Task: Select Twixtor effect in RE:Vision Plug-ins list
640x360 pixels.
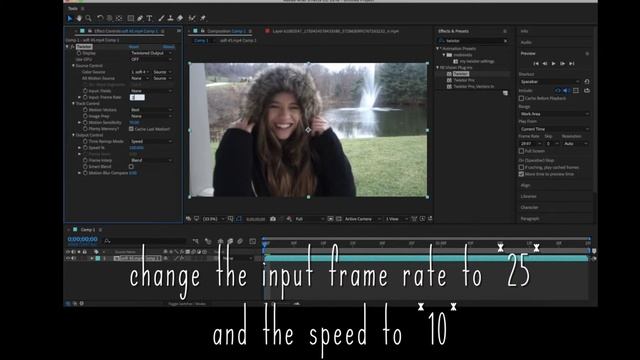Action: pyautogui.click(x=460, y=74)
